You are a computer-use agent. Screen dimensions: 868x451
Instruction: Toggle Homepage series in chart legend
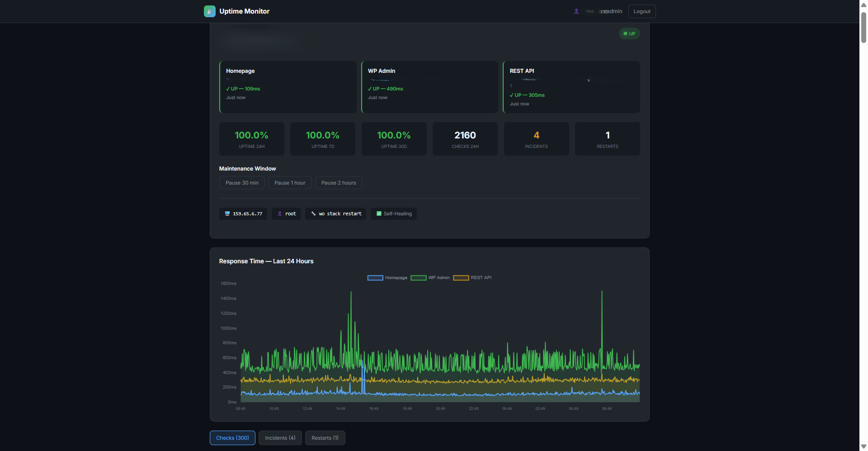point(387,278)
